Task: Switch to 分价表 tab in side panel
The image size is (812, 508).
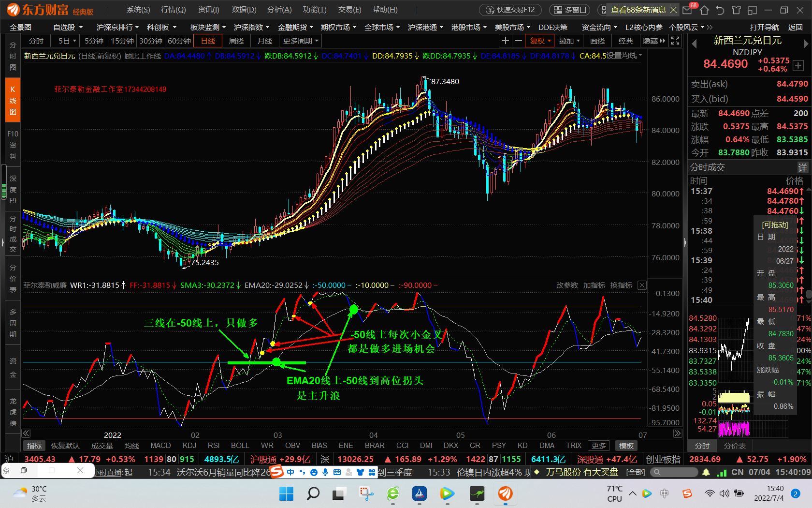Action: click(x=735, y=446)
